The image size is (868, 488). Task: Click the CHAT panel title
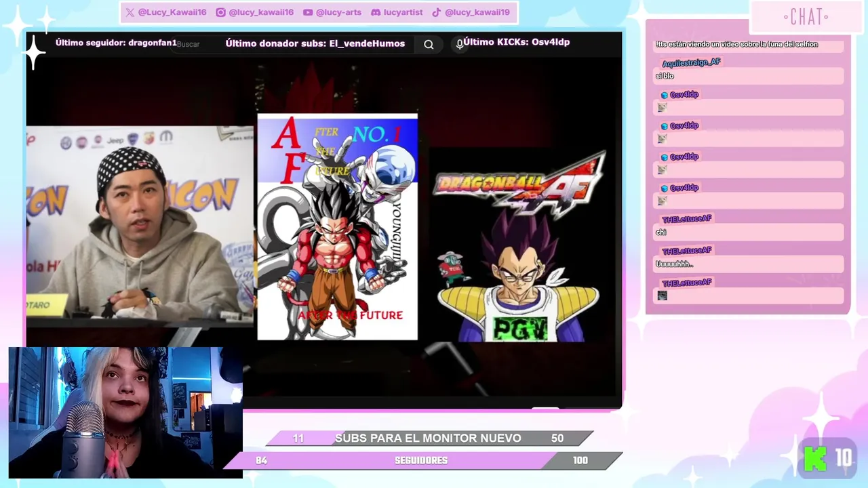[x=806, y=17]
